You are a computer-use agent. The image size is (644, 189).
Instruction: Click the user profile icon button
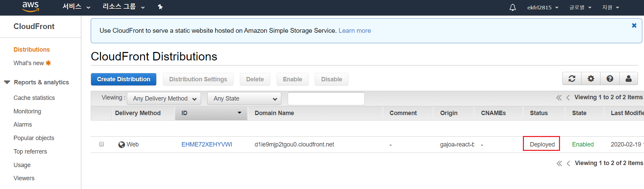click(x=628, y=79)
